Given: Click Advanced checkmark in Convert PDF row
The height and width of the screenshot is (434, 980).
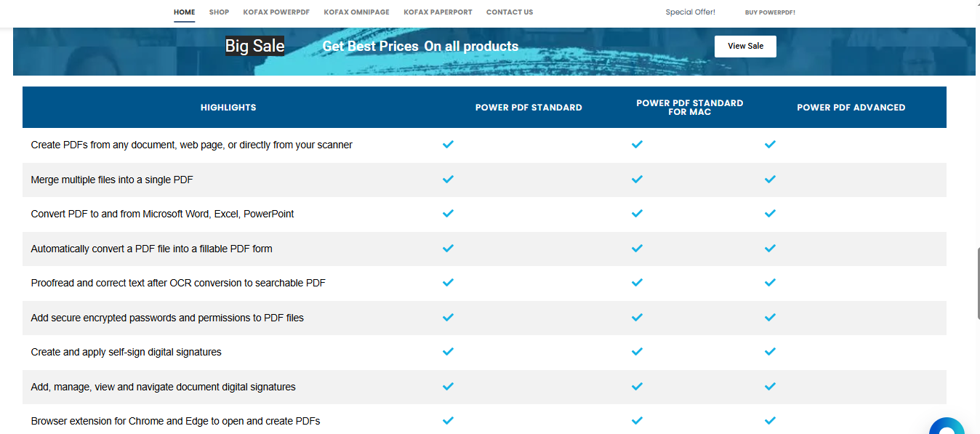Looking at the screenshot, I should (x=771, y=214).
